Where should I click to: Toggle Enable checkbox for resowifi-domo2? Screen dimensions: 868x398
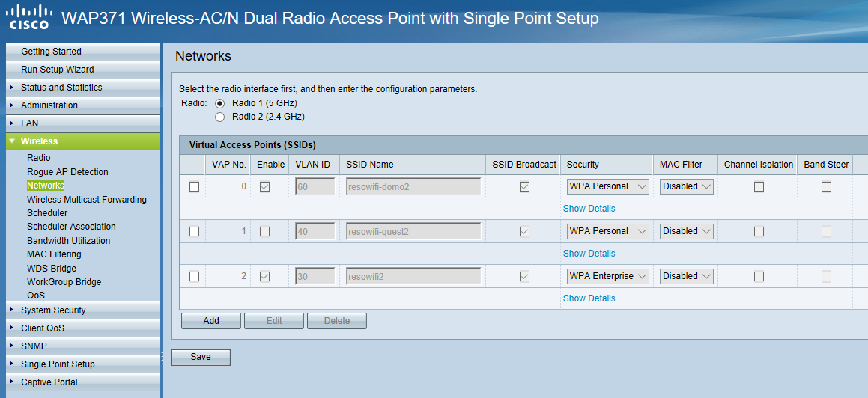point(264,187)
